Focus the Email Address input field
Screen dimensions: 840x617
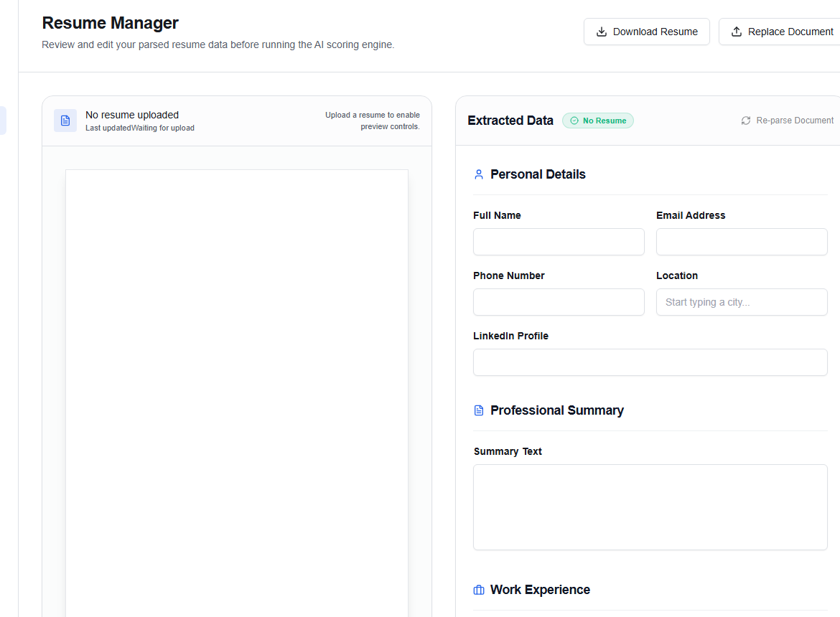pyautogui.click(x=742, y=242)
